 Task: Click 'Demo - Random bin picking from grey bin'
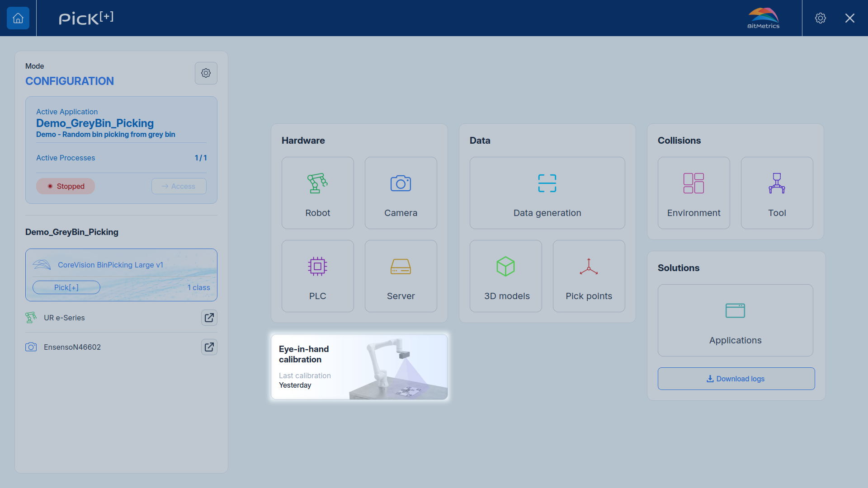106,134
